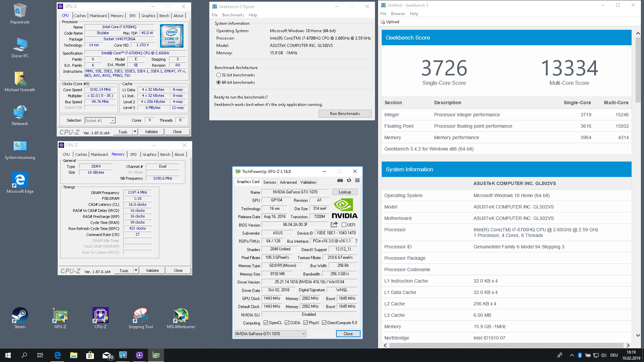Toggle the DirectCompute 5.0 checkbox in GPU-Z
This screenshot has height=362, width=644.
coord(324,323)
